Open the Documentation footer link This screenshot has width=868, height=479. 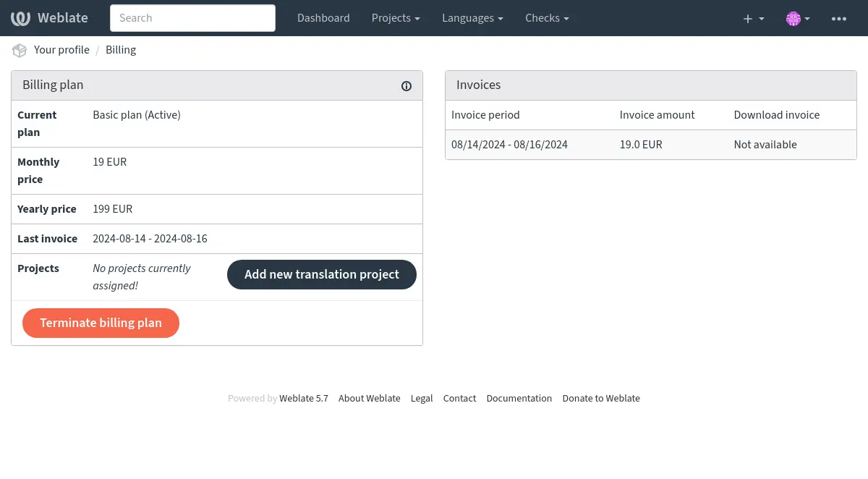pyautogui.click(x=519, y=399)
